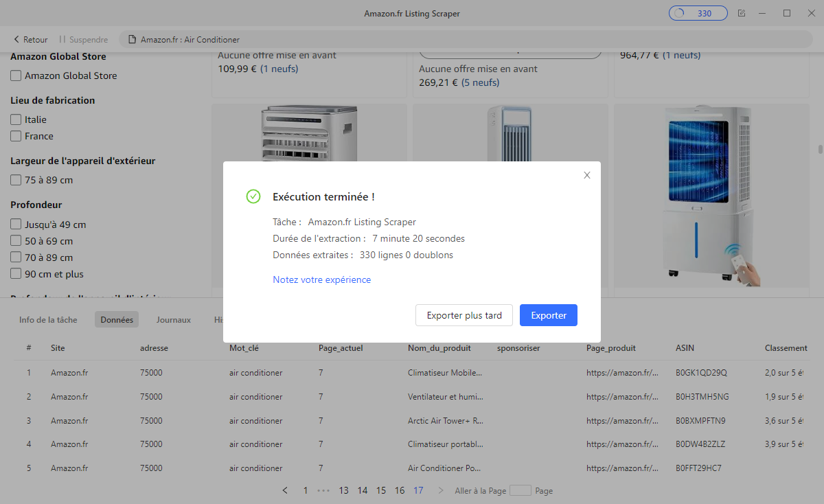The height and width of the screenshot is (504, 824).
Task: Click ASIN cell B0GK1QD29Q
Action: coord(701,373)
